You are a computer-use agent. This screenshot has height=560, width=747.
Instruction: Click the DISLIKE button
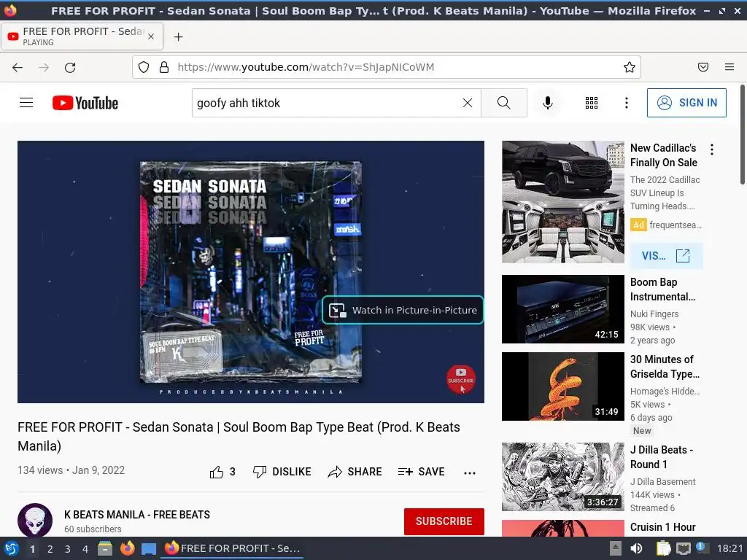click(282, 472)
